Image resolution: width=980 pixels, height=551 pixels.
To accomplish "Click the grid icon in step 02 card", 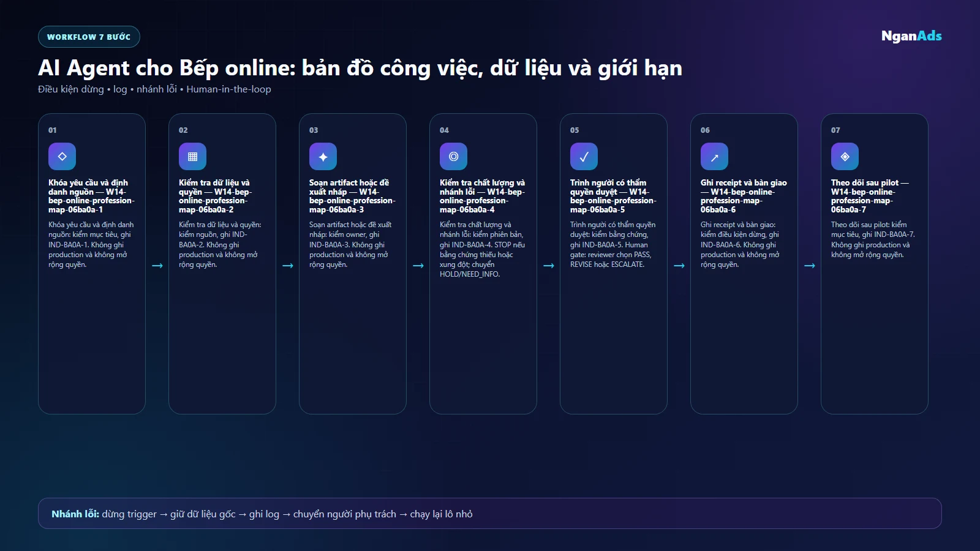I will (x=192, y=157).
